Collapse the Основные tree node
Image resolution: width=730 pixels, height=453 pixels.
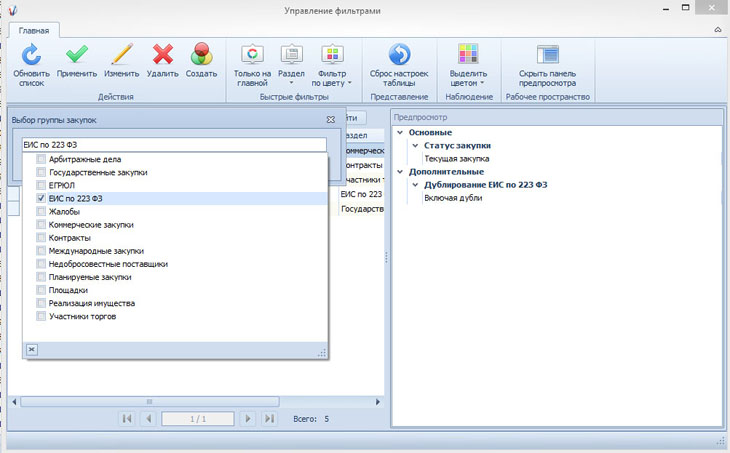(399, 133)
